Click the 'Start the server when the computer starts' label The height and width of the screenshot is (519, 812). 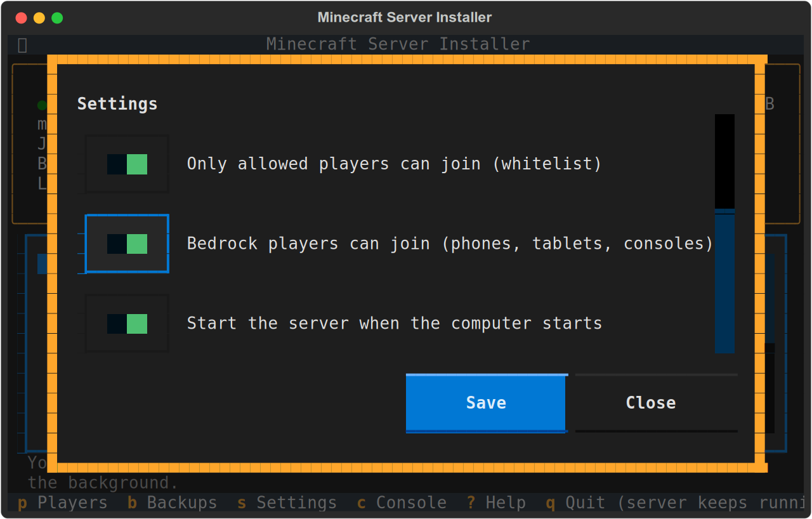(394, 324)
